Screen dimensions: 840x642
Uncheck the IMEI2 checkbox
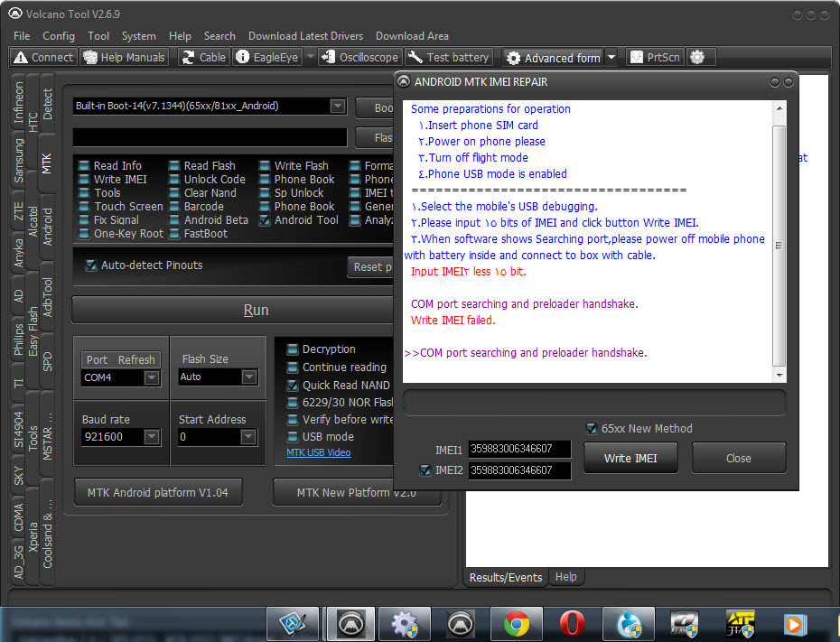pos(425,470)
